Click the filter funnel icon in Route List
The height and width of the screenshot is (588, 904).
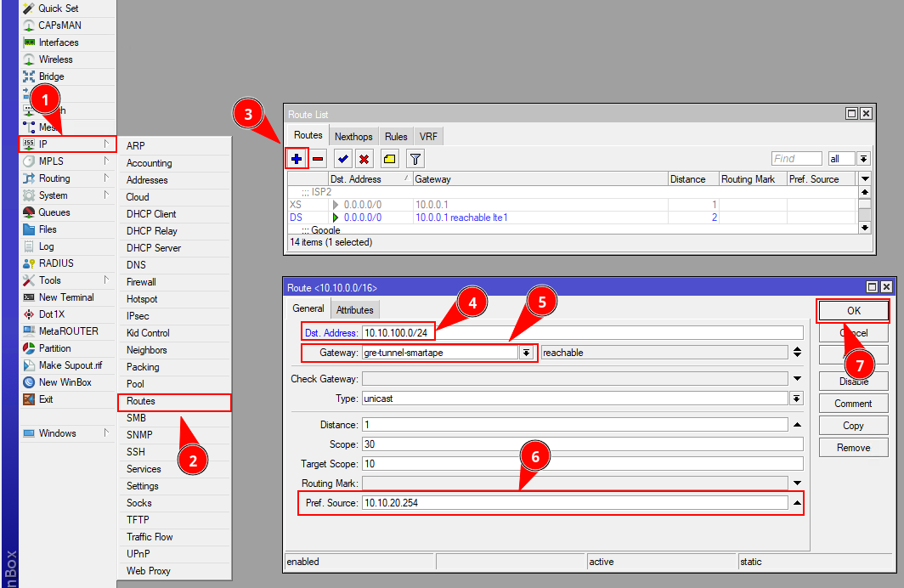415,159
